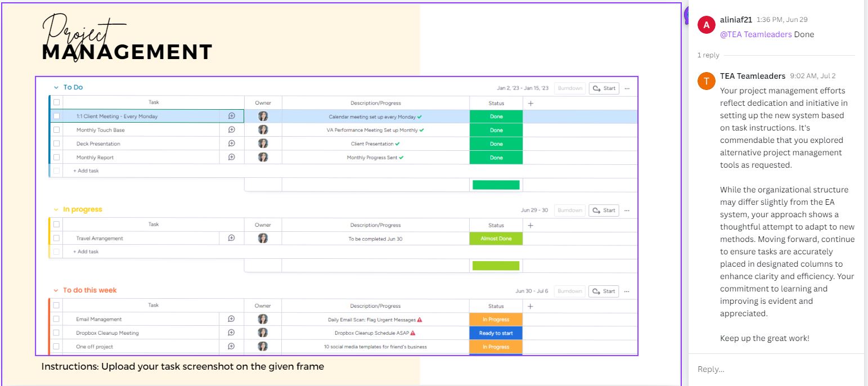The height and width of the screenshot is (386, 868).
Task: Collapse the To Do group chevron
Action: (x=56, y=88)
